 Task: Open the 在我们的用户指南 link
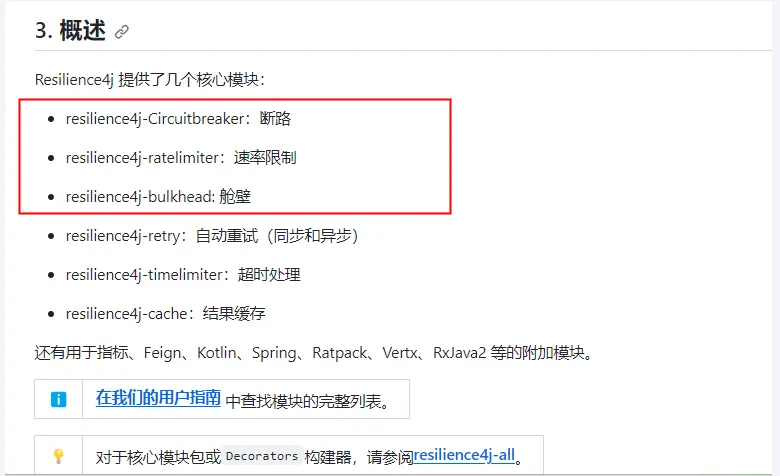click(158, 398)
